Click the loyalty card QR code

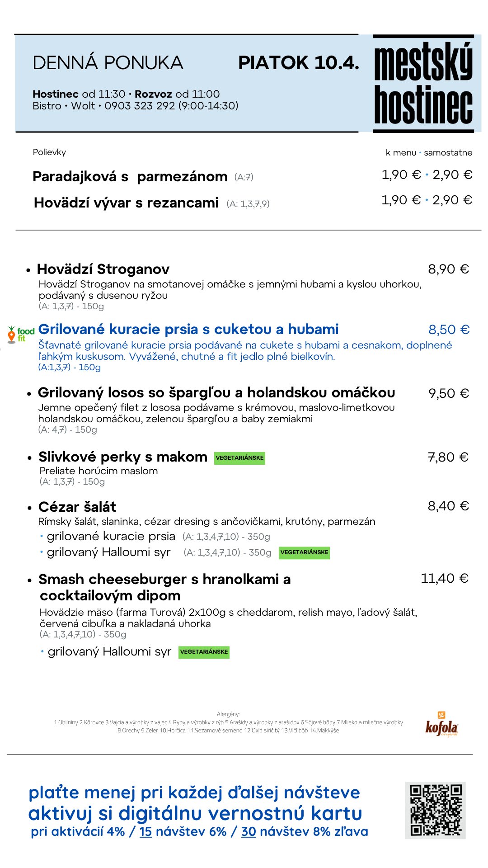(436, 810)
